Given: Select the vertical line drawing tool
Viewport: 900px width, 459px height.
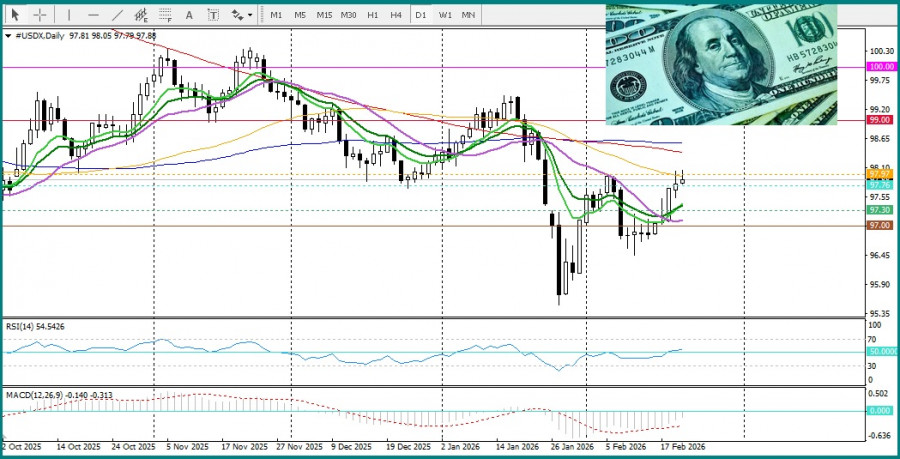Looking at the screenshot, I should (x=68, y=15).
